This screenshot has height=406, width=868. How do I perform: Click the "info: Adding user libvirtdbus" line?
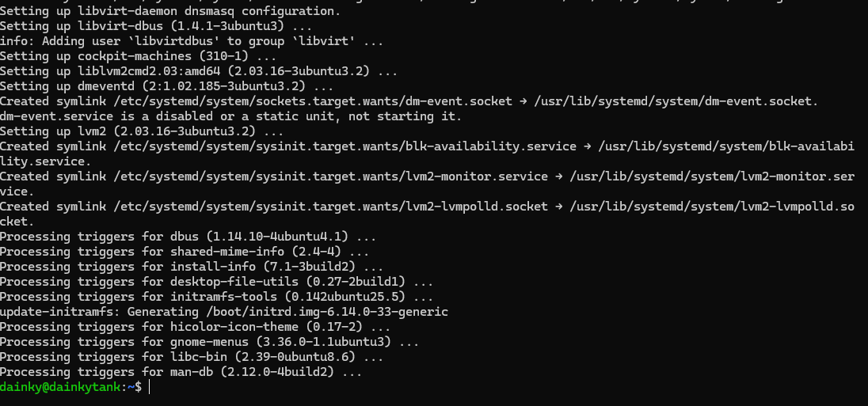click(192, 41)
